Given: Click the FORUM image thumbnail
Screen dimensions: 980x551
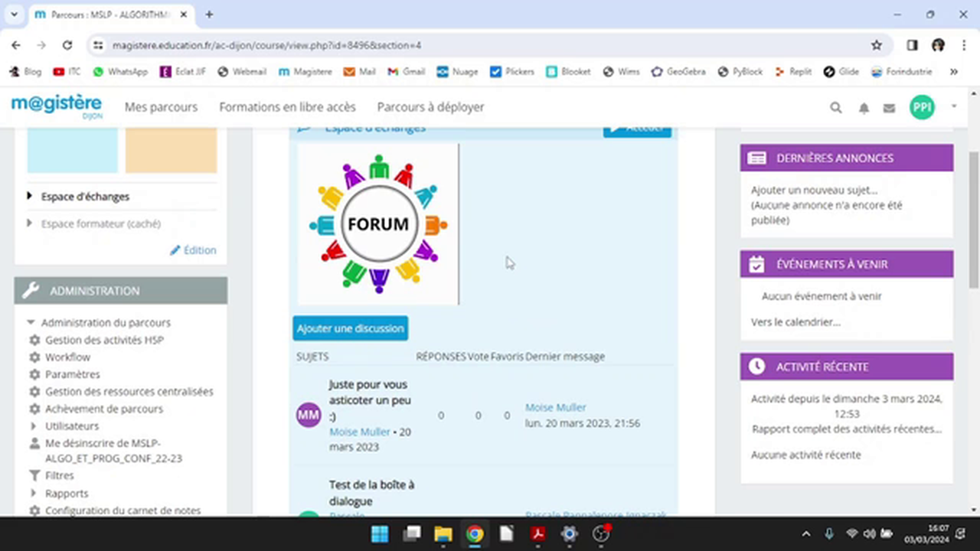Looking at the screenshot, I should (378, 224).
